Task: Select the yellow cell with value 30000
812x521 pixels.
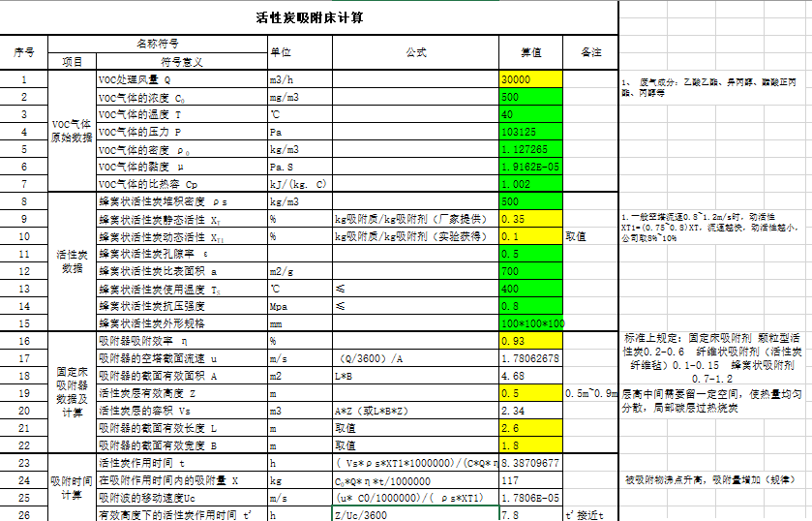Action: (530, 79)
